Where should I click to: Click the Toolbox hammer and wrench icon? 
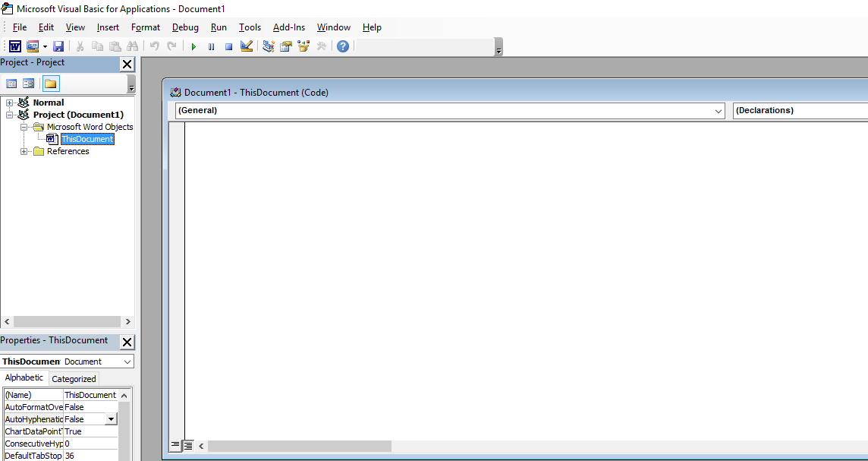pyautogui.click(x=321, y=46)
